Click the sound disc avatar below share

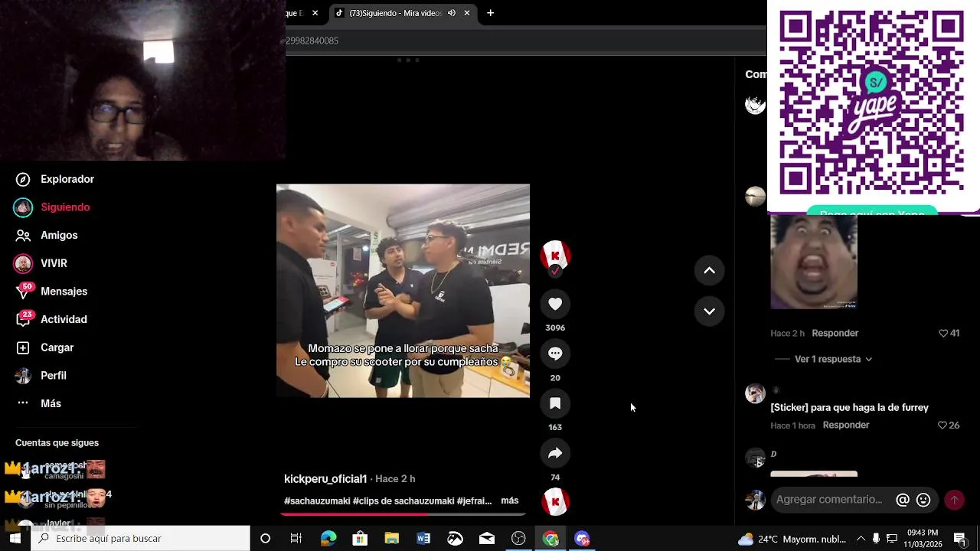555,502
